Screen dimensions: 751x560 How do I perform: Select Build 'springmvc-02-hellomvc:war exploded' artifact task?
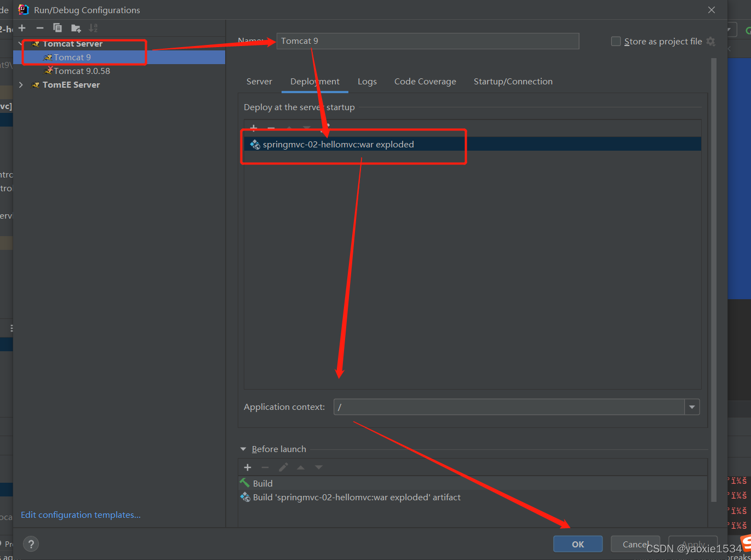pyautogui.click(x=473, y=497)
